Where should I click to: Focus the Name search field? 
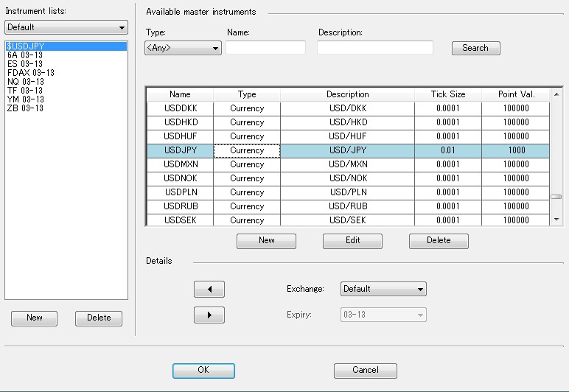pyautogui.click(x=265, y=48)
